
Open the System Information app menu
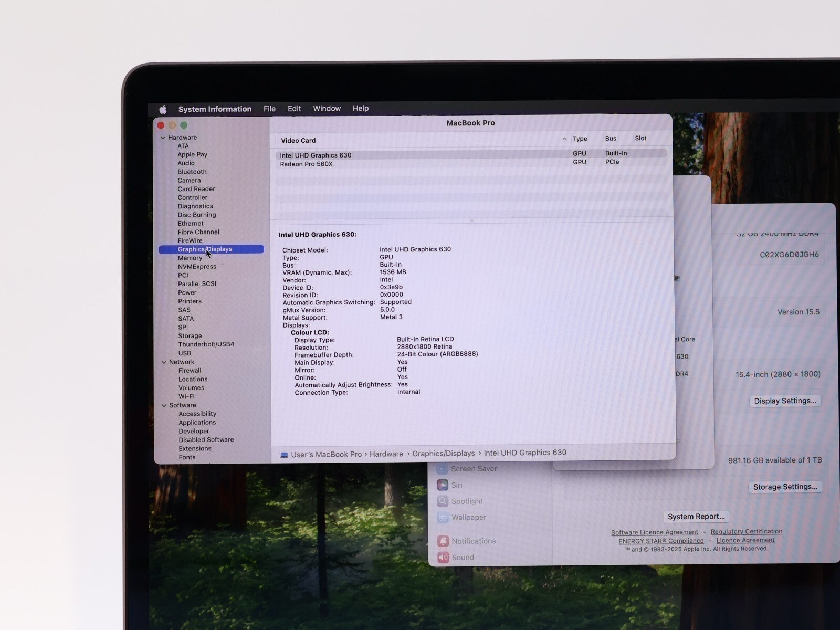click(215, 109)
